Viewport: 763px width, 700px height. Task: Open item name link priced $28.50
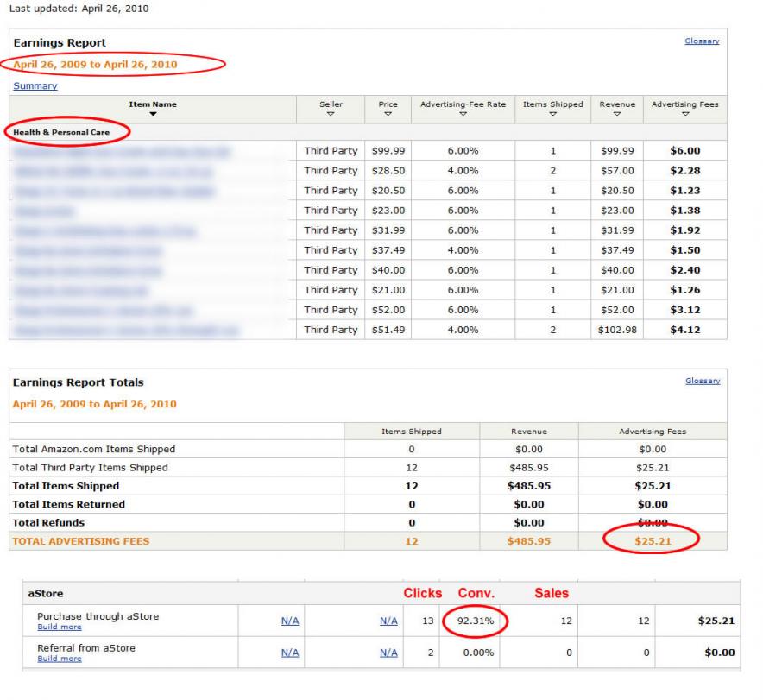tap(112, 171)
